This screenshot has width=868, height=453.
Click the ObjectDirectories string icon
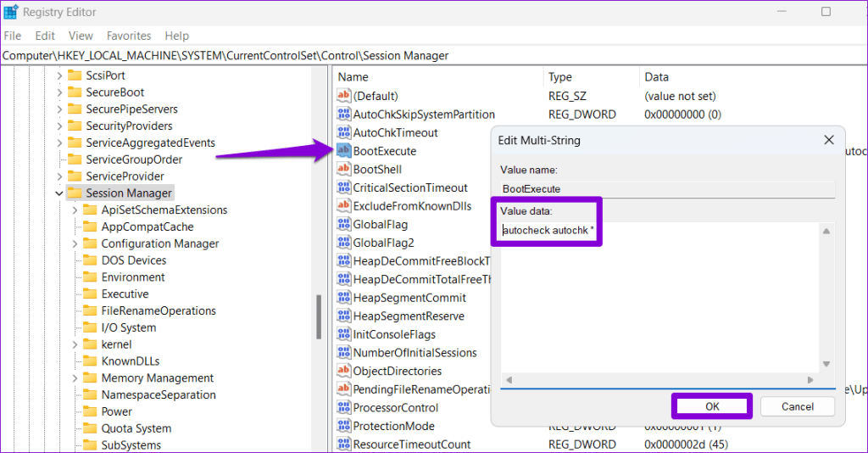point(344,371)
